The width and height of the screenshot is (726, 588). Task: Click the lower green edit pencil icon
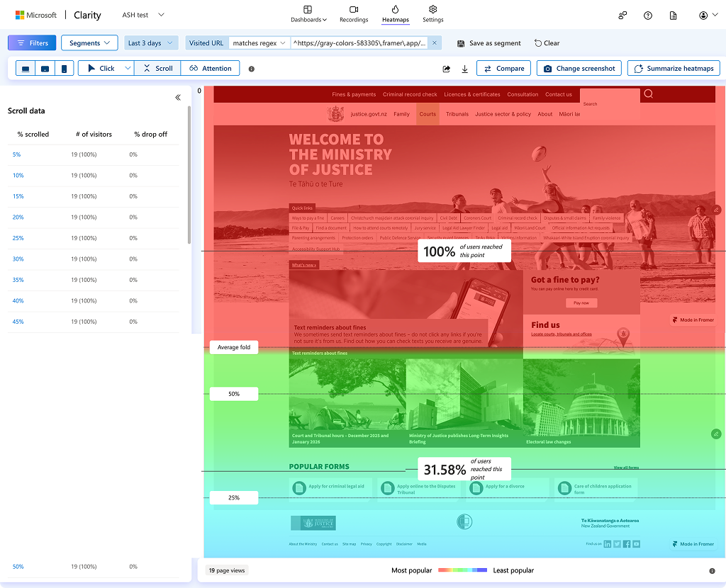pos(716,434)
